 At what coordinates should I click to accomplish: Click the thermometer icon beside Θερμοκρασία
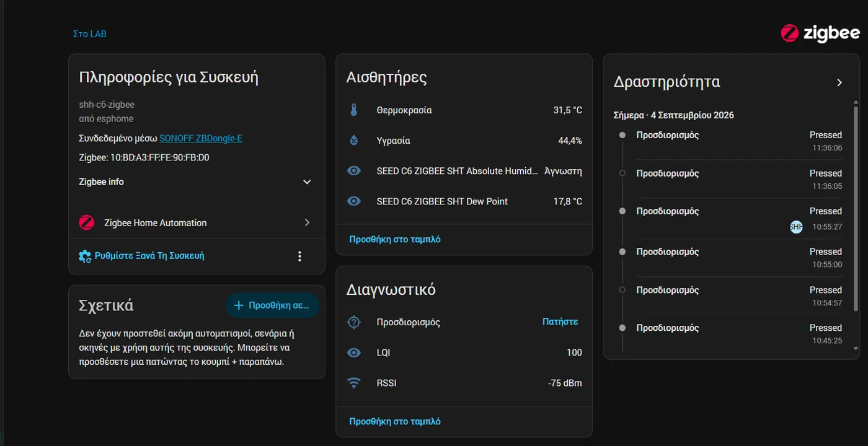pyautogui.click(x=354, y=110)
